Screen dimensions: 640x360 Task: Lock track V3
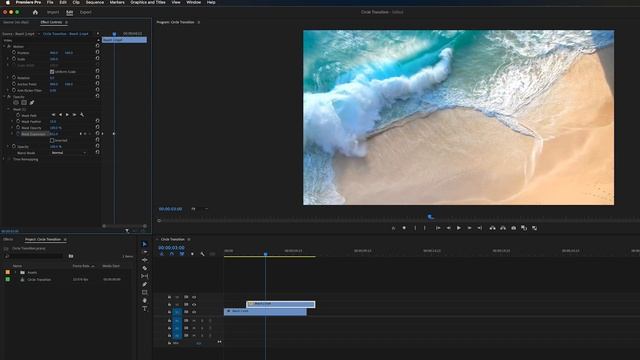pyautogui.click(x=169, y=297)
